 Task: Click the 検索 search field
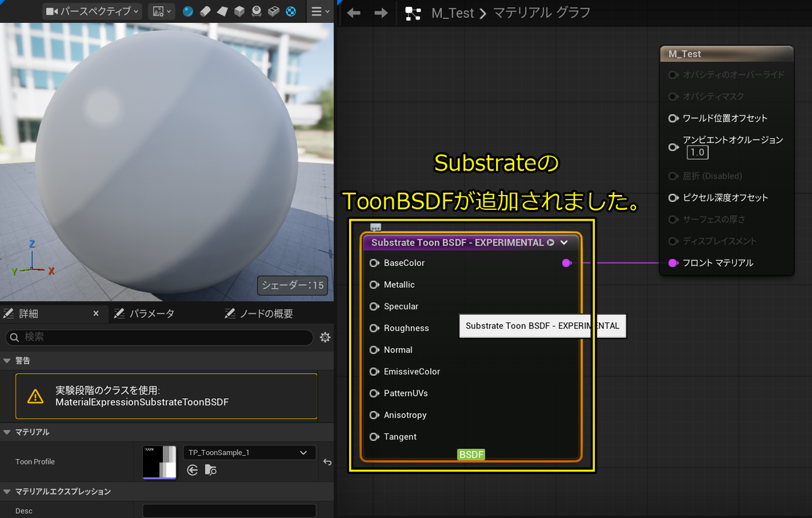[159, 337]
